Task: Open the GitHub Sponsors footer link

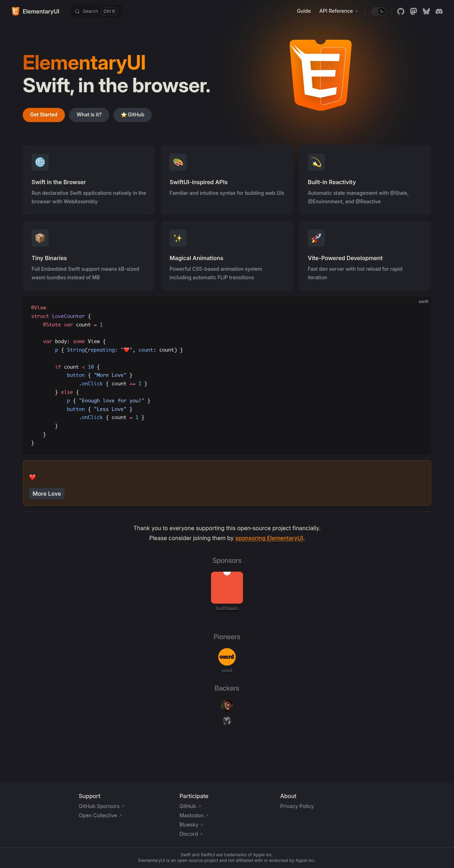Action: click(101, 806)
